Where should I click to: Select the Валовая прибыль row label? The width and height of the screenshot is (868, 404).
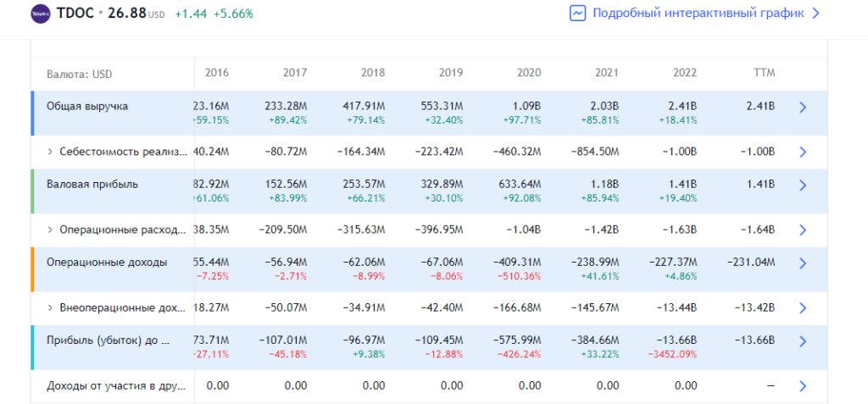(x=92, y=185)
